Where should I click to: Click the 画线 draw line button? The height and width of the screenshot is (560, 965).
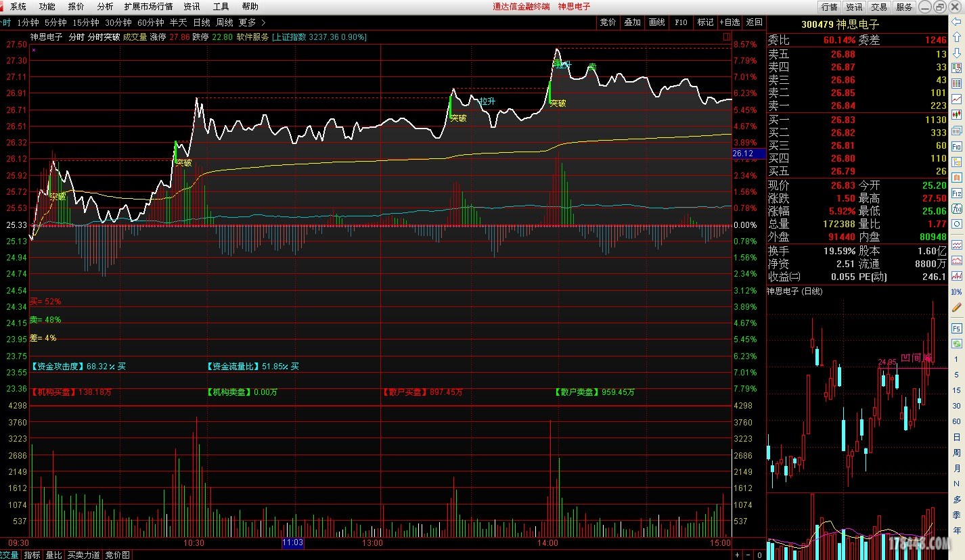(657, 22)
